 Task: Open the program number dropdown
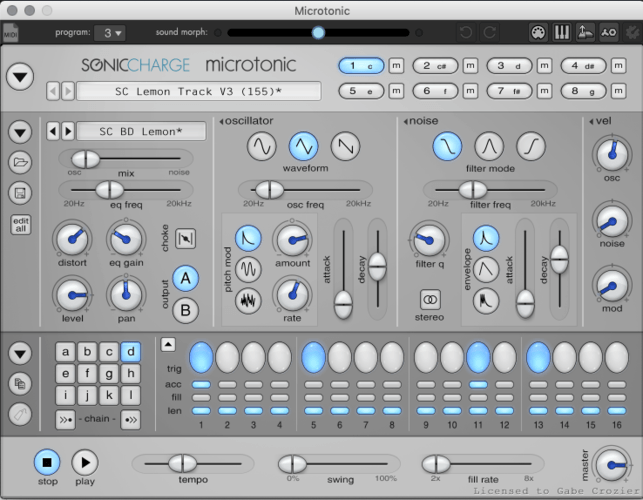click(x=110, y=33)
